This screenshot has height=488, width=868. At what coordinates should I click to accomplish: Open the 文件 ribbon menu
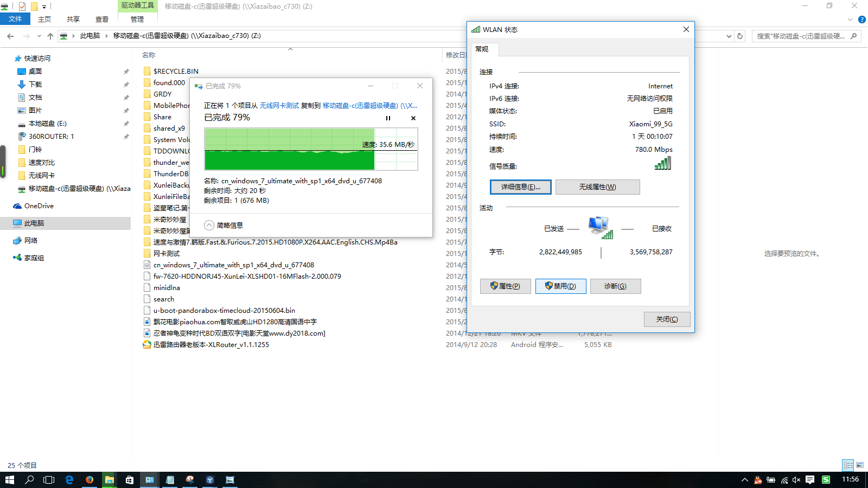point(15,19)
